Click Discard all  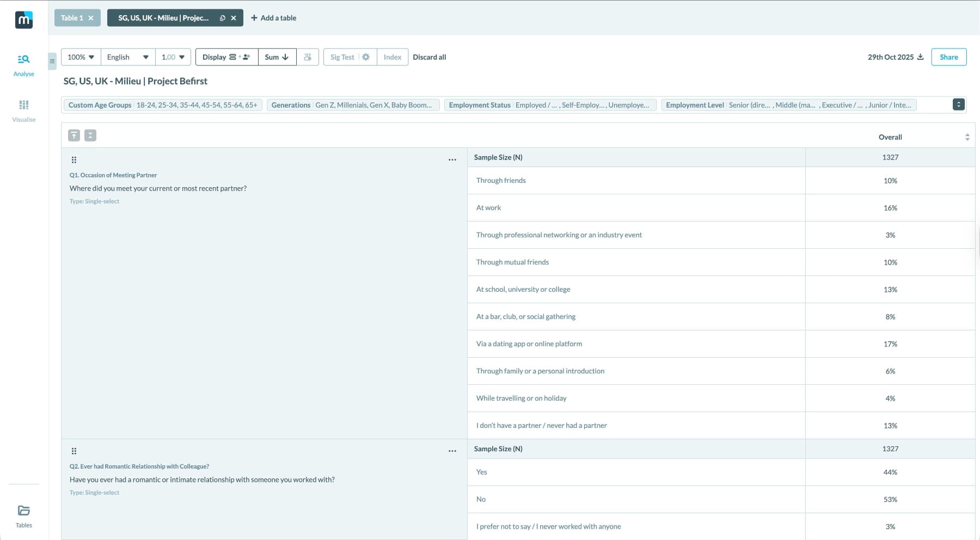(x=430, y=57)
